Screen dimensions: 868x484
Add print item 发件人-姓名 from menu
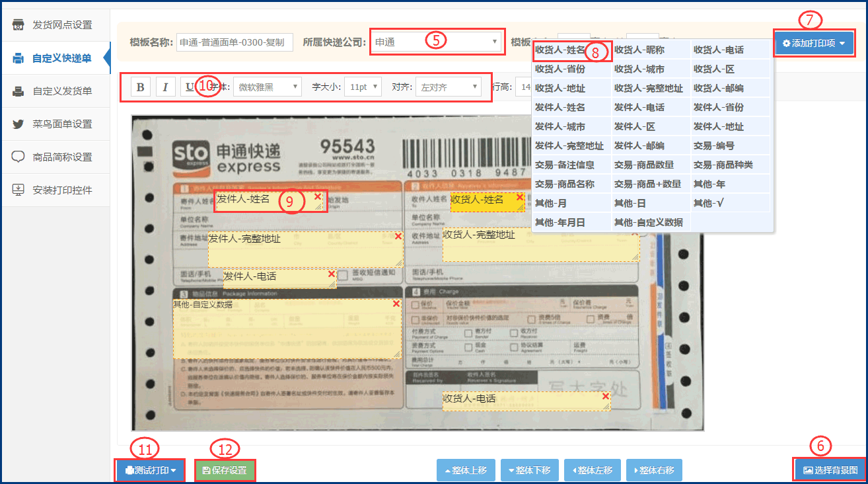(571, 107)
